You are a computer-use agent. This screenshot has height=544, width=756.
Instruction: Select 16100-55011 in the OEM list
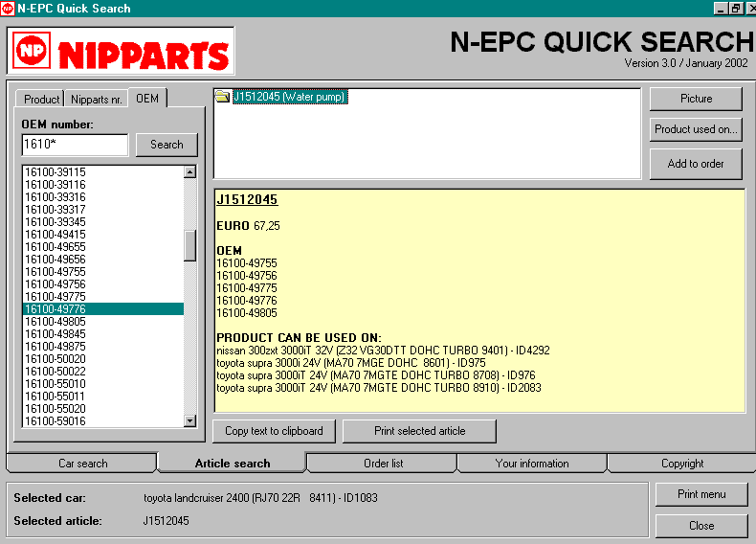(103, 397)
